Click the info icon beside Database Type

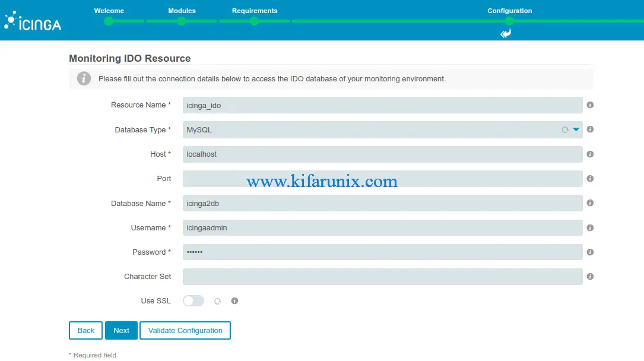(590, 129)
